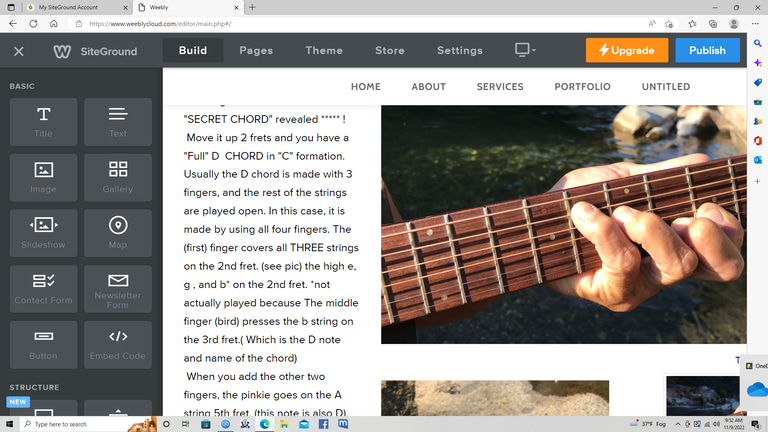Choose the Gallery element
The image size is (768, 432).
point(118,177)
